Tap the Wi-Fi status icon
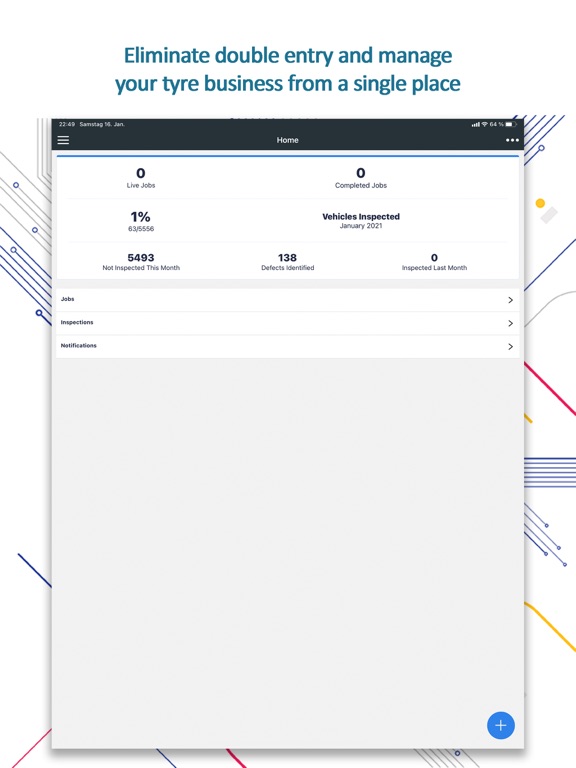 click(x=484, y=124)
